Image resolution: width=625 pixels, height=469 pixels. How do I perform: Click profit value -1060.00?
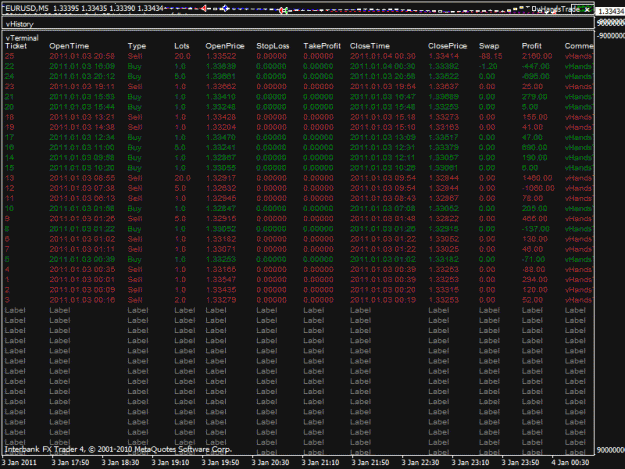[x=538, y=188]
